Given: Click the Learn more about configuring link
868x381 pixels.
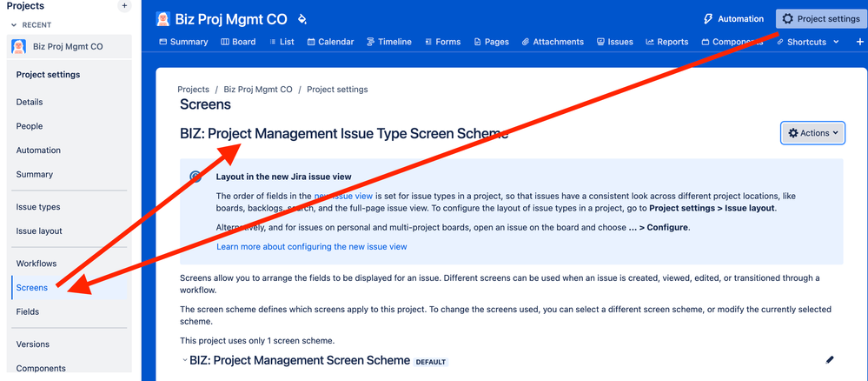Looking at the screenshot, I should (x=312, y=246).
